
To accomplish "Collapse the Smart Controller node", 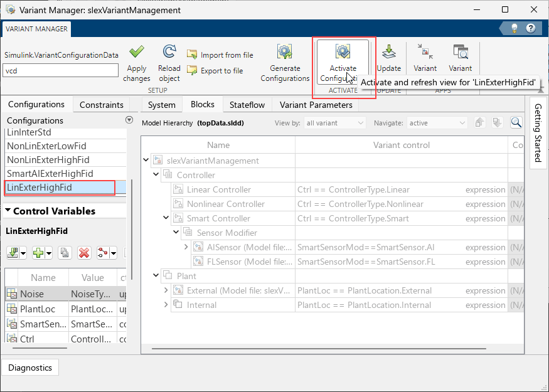I will click(x=166, y=218).
